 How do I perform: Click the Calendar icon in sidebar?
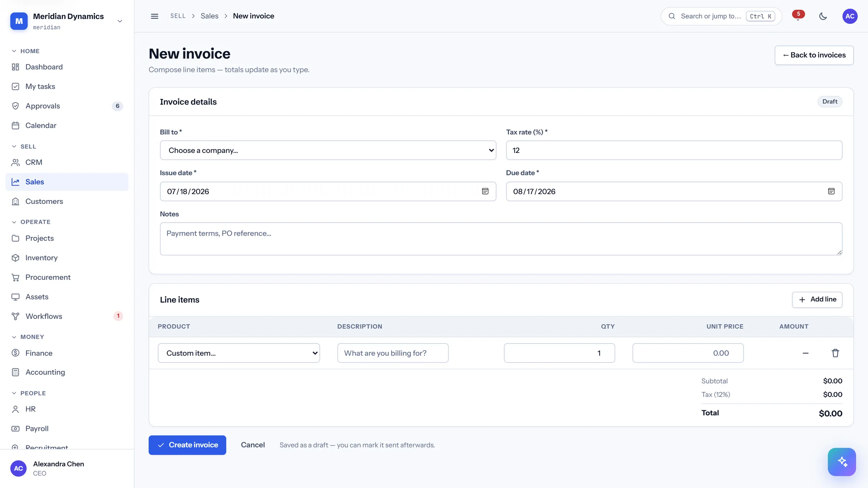tap(15, 125)
